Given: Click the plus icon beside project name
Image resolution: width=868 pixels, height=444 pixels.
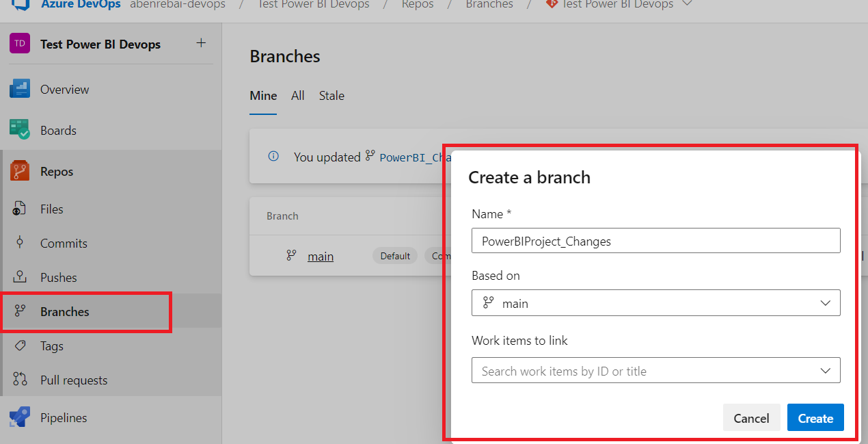Looking at the screenshot, I should point(201,43).
